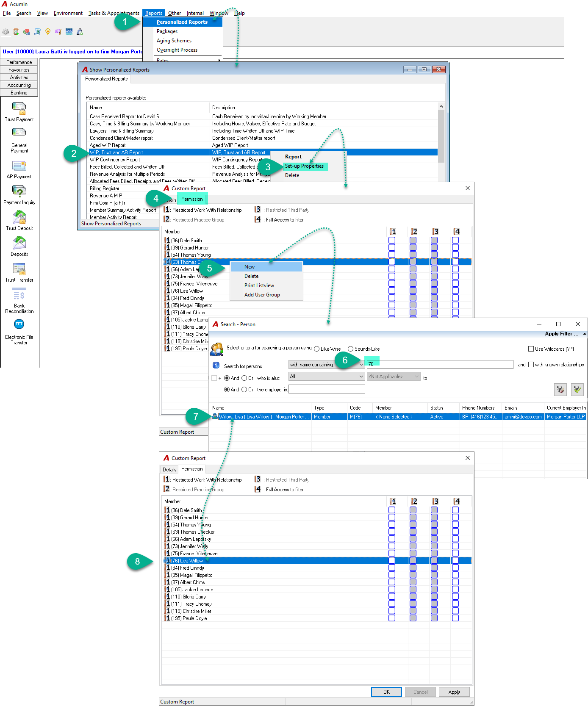Click the OK button in Custom Report

(x=386, y=692)
